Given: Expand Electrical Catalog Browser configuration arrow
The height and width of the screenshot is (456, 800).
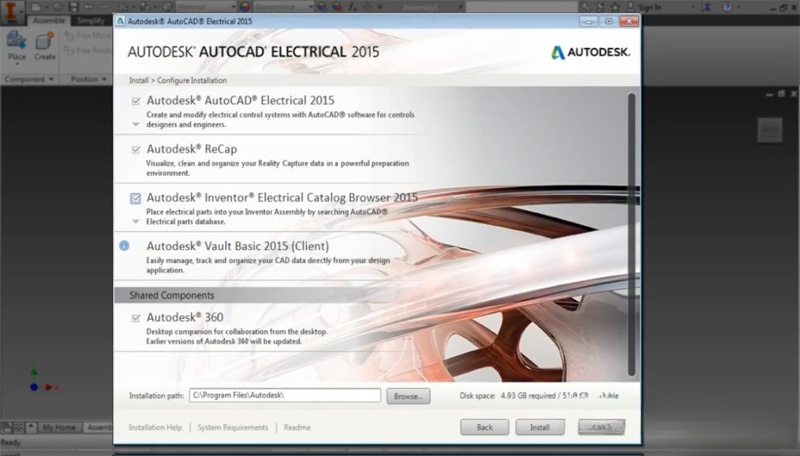Looking at the screenshot, I should pyautogui.click(x=136, y=221).
